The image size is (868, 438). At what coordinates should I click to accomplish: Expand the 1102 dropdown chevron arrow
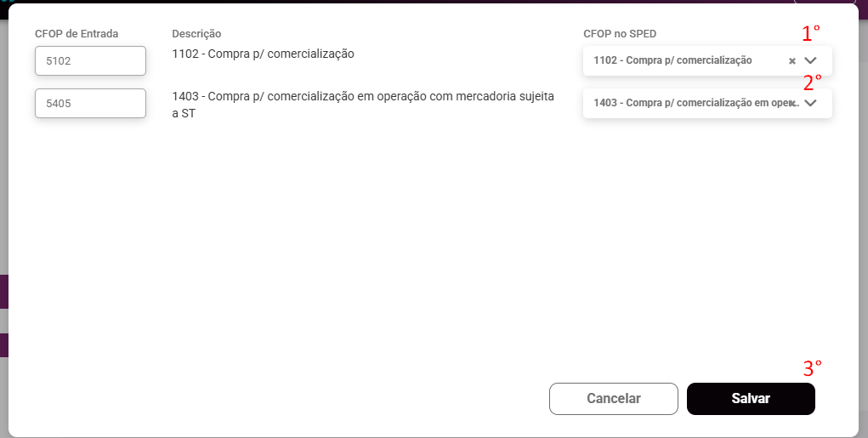[x=810, y=61]
